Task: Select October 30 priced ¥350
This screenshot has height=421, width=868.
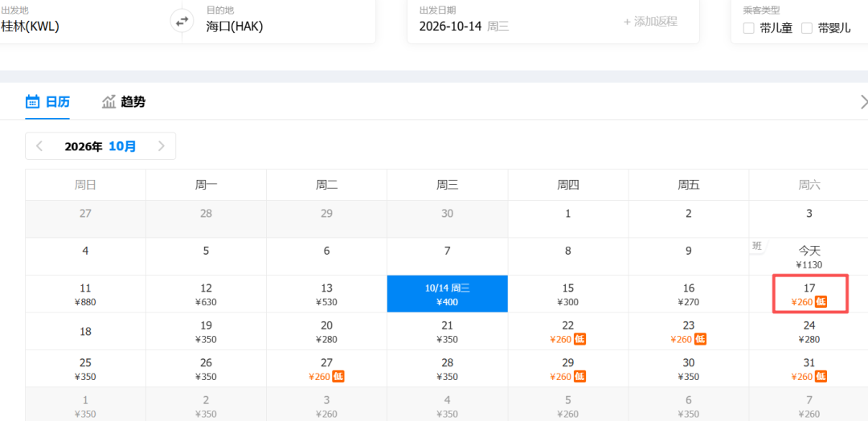Action: [689, 369]
